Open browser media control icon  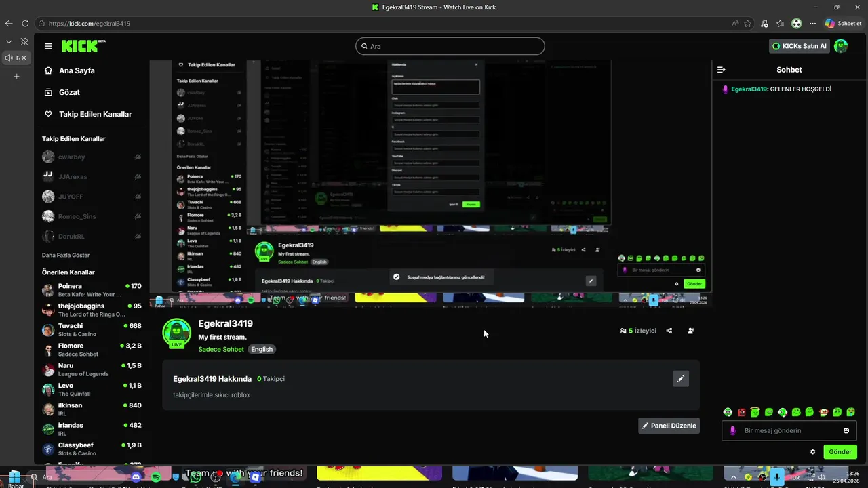(x=764, y=23)
